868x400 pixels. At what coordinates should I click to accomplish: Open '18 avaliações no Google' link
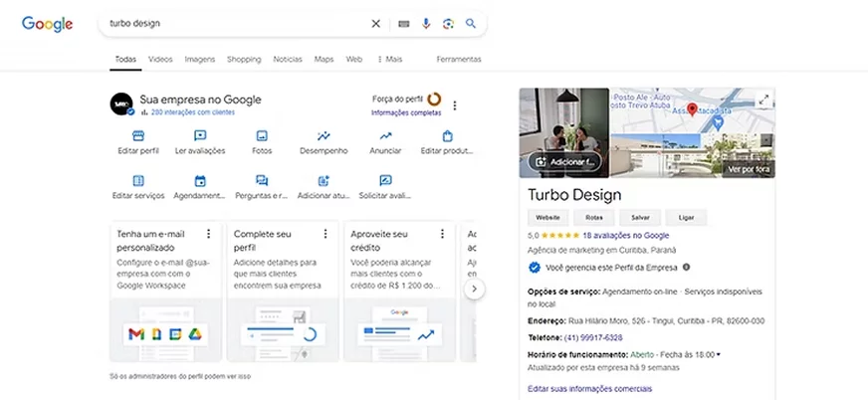tap(625, 235)
